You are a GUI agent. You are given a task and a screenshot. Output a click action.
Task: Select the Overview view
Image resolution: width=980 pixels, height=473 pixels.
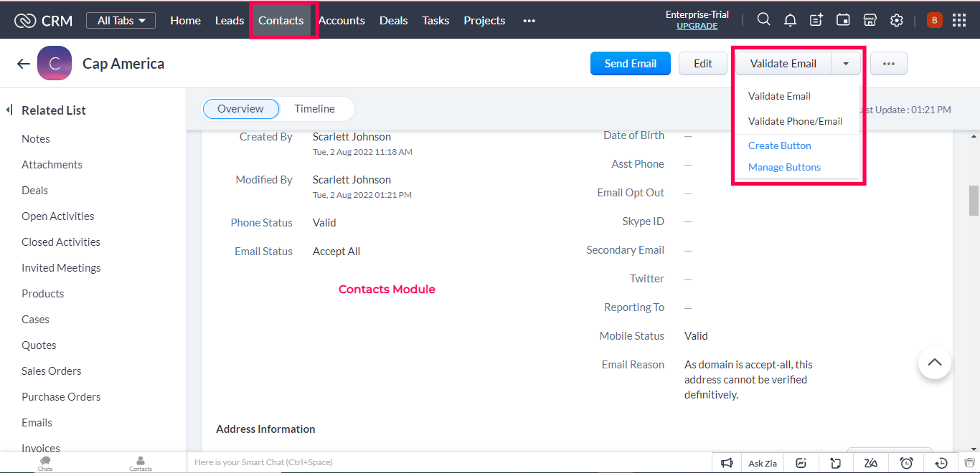tap(241, 109)
